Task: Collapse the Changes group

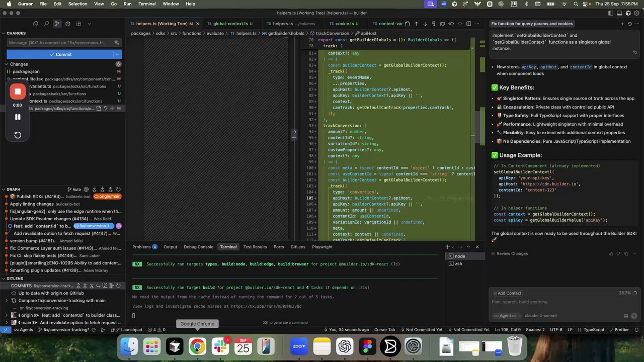Action: click(6, 64)
